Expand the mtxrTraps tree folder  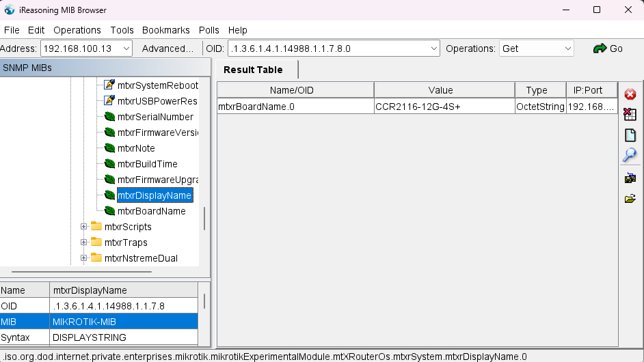(84, 242)
